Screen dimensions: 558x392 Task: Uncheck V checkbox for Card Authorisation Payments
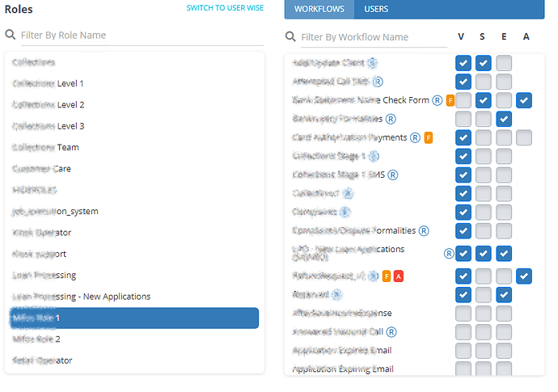(463, 137)
